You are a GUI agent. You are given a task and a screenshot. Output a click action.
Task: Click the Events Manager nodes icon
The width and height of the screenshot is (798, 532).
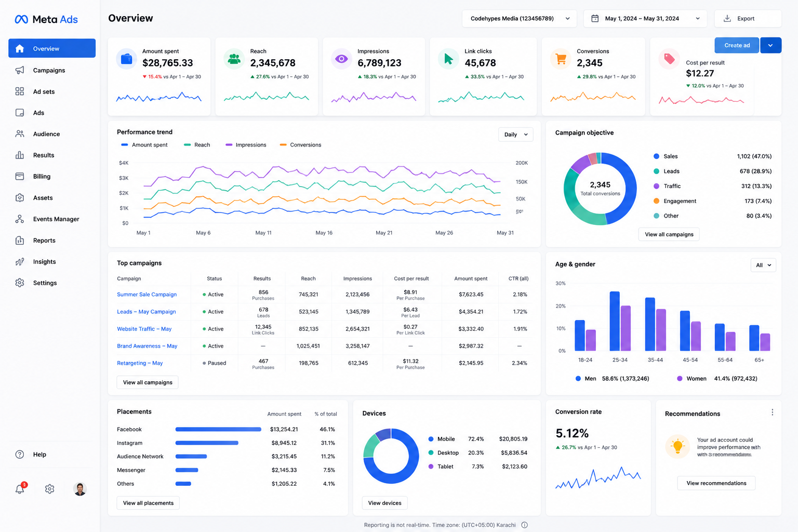click(20, 219)
